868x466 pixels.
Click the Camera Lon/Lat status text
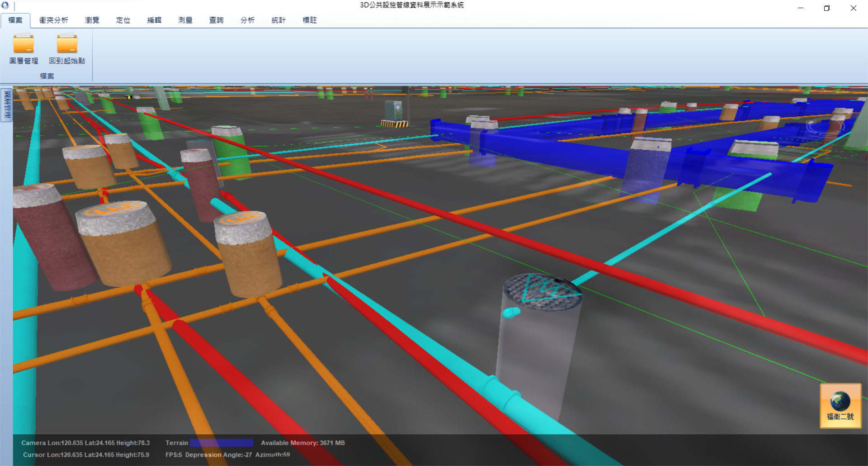tap(85, 443)
